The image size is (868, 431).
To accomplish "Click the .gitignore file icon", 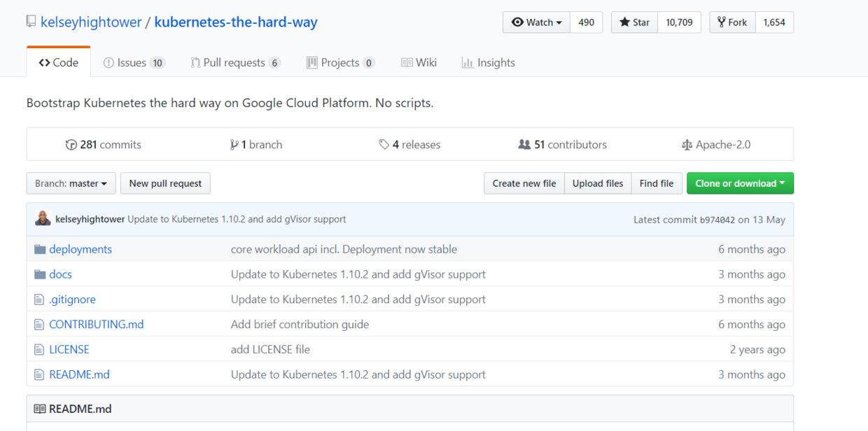I will [40, 299].
